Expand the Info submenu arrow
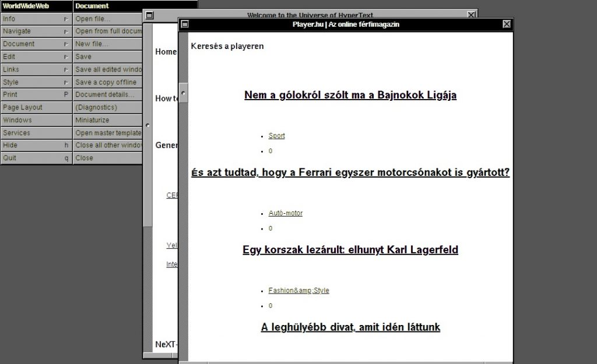597x364 pixels. tap(66, 19)
